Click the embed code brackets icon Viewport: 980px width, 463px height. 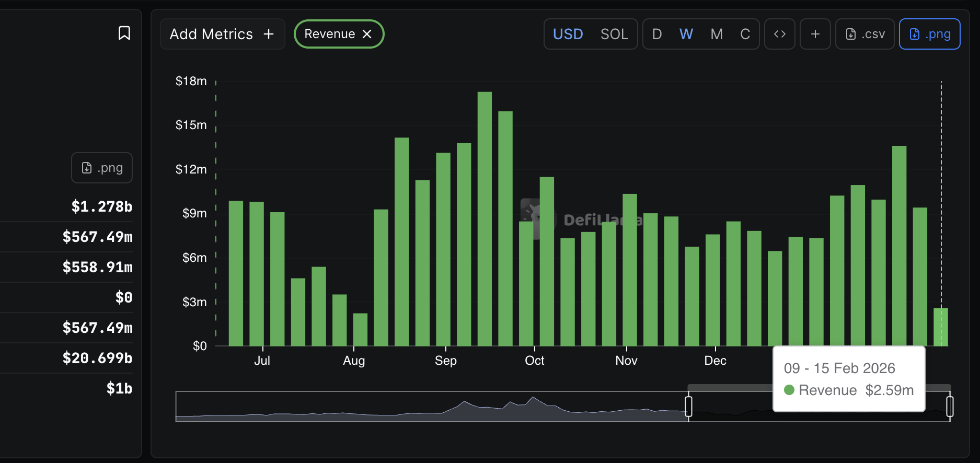pyautogui.click(x=779, y=34)
